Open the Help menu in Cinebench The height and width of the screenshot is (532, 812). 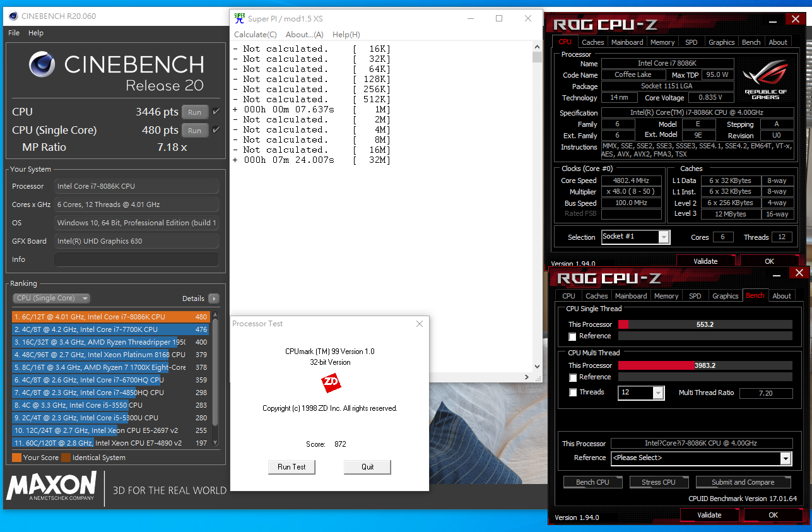coord(36,33)
